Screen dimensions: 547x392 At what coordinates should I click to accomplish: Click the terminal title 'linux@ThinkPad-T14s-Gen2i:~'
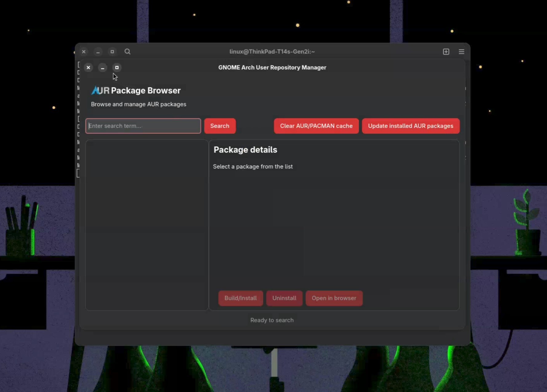pos(272,51)
